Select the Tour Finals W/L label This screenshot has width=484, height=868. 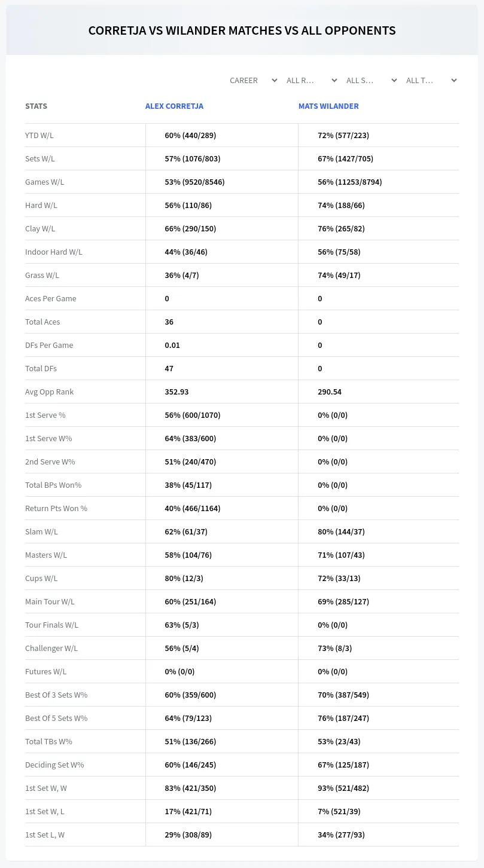[51, 625]
